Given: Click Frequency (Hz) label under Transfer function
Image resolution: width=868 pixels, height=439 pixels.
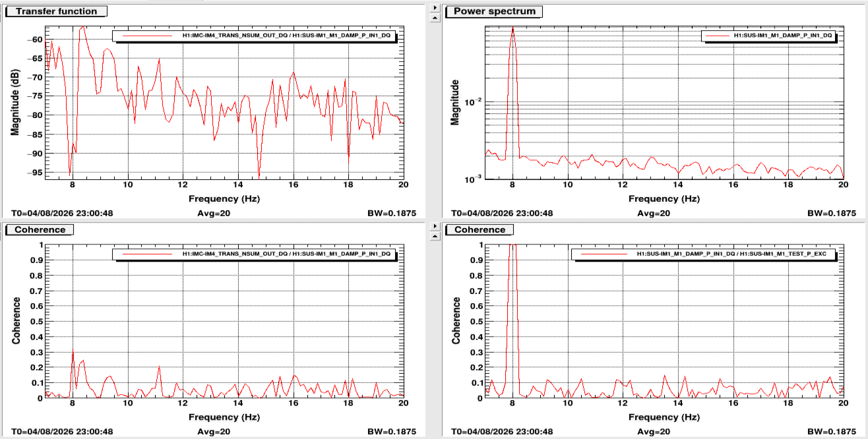Looking at the screenshot, I should tap(224, 199).
